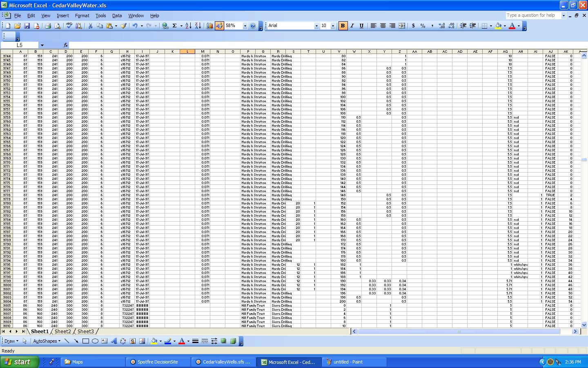Apply Currency Style dollar icon
588x368 pixels.
tap(413, 26)
